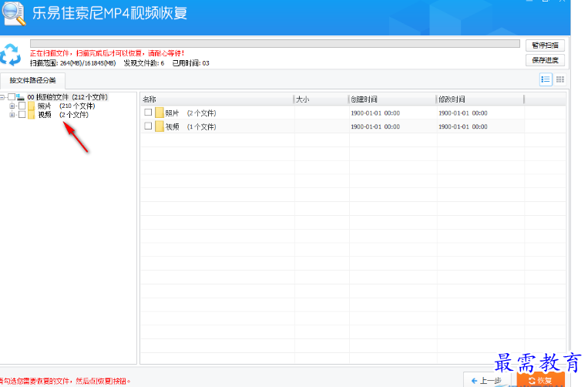Select 00 找到的文件 (212 个文件) root item
Viewport: 588px width, 387px height.
(x=68, y=97)
